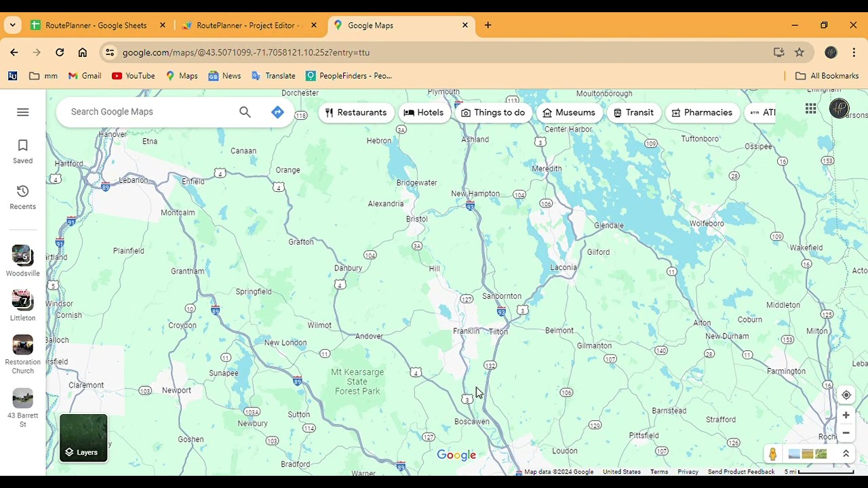Switch to RoutePlanner Project Editor tab
The width and height of the screenshot is (868, 488).
click(x=241, y=25)
